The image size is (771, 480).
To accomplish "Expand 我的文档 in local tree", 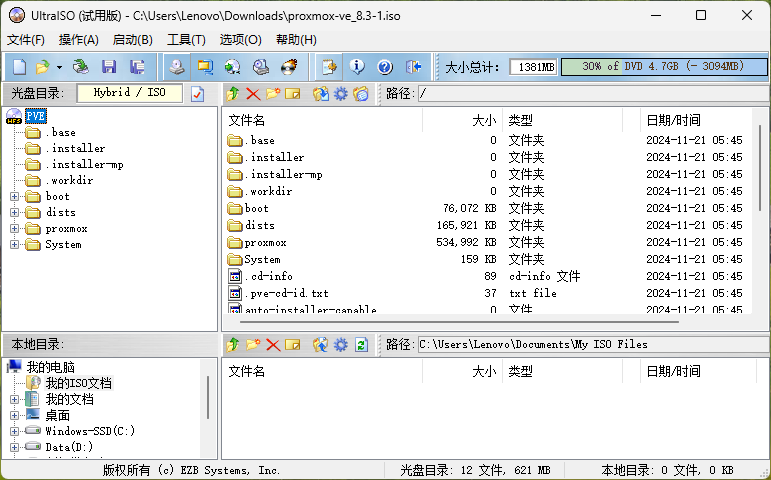I will click(x=14, y=399).
